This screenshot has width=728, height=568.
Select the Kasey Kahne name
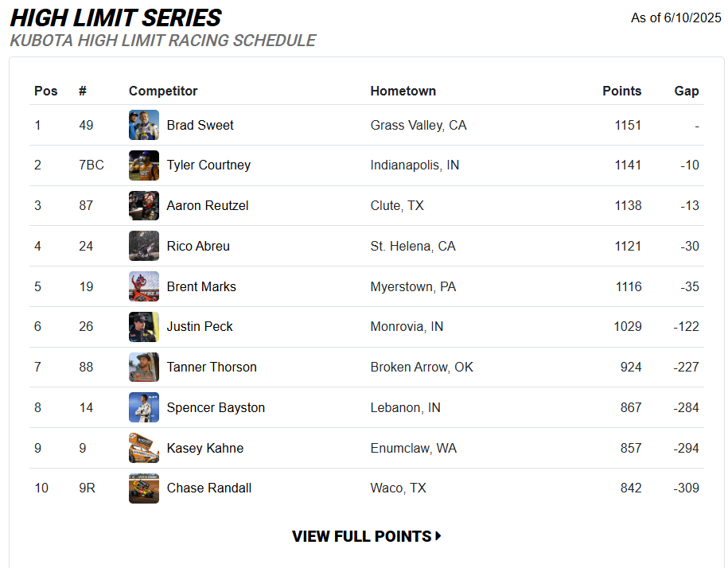[x=205, y=449]
